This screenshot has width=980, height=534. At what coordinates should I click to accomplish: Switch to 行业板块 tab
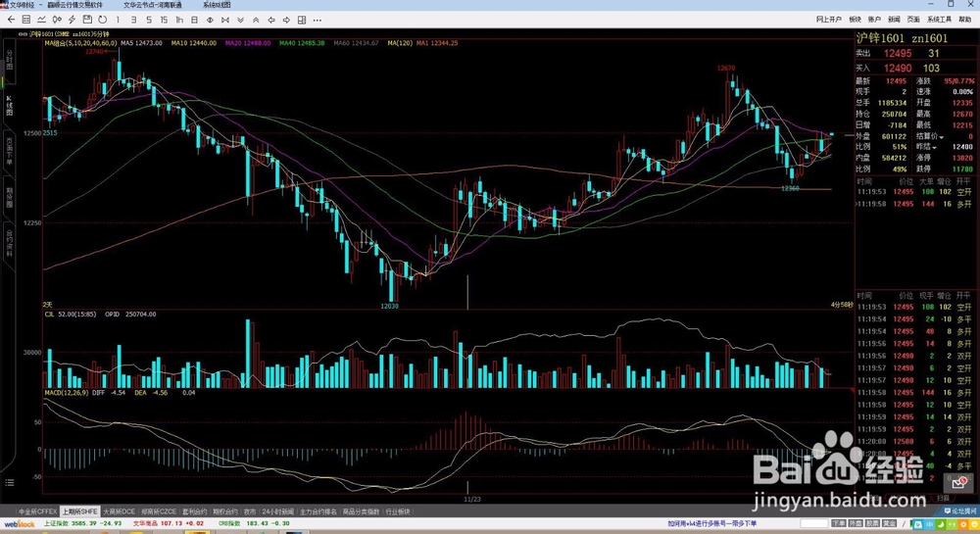398,511
